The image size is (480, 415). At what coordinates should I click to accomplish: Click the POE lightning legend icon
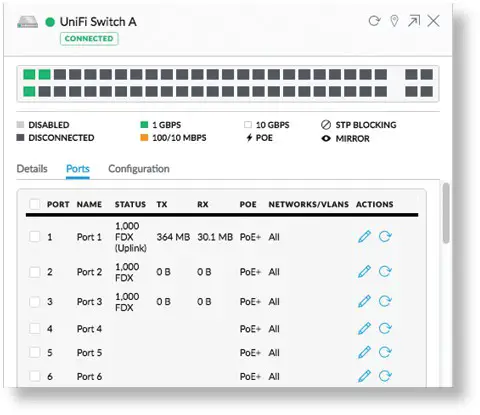(249, 138)
